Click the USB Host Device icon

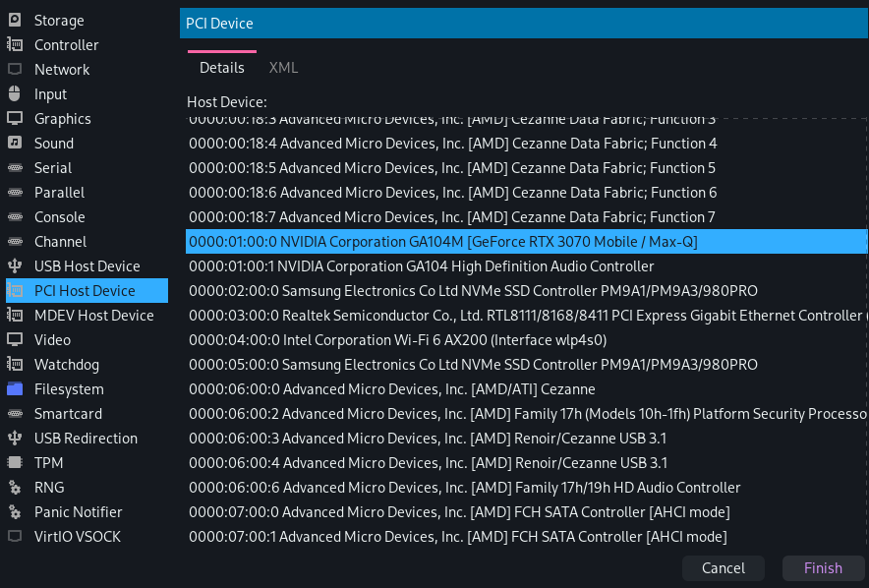[x=15, y=266]
